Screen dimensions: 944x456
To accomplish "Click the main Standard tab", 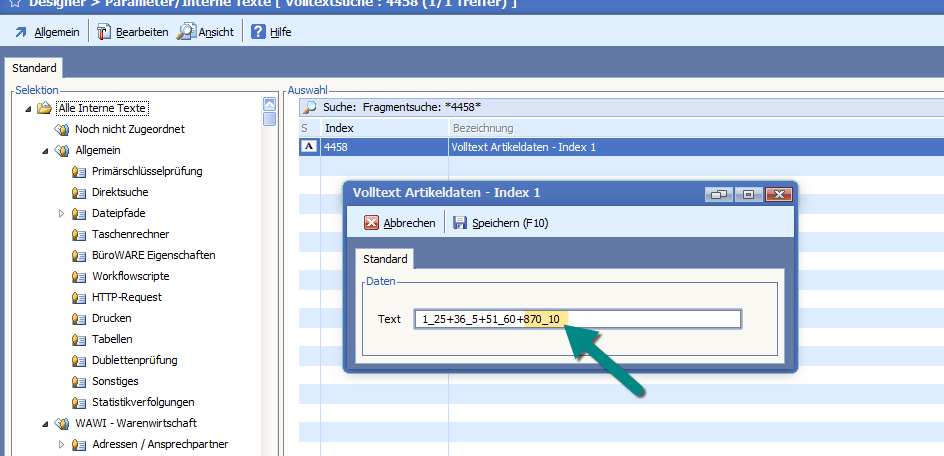I will tap(34, 68).
